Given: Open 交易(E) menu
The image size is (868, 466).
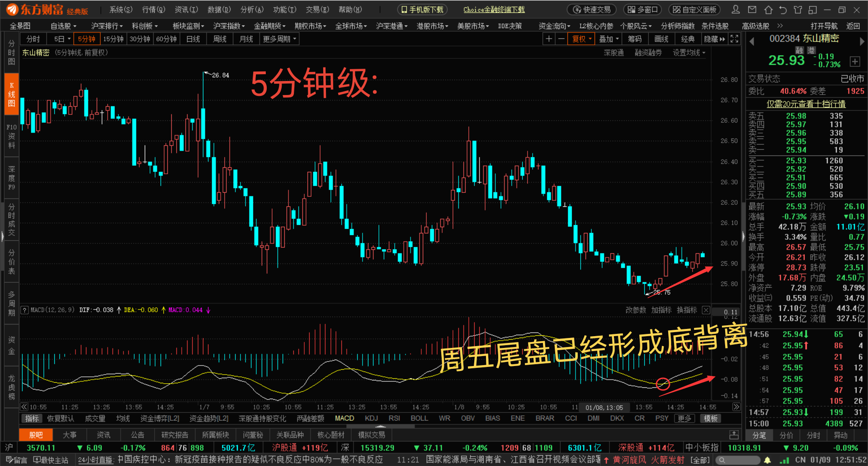Looking at the screenshot, I should [x=317, y=10].
